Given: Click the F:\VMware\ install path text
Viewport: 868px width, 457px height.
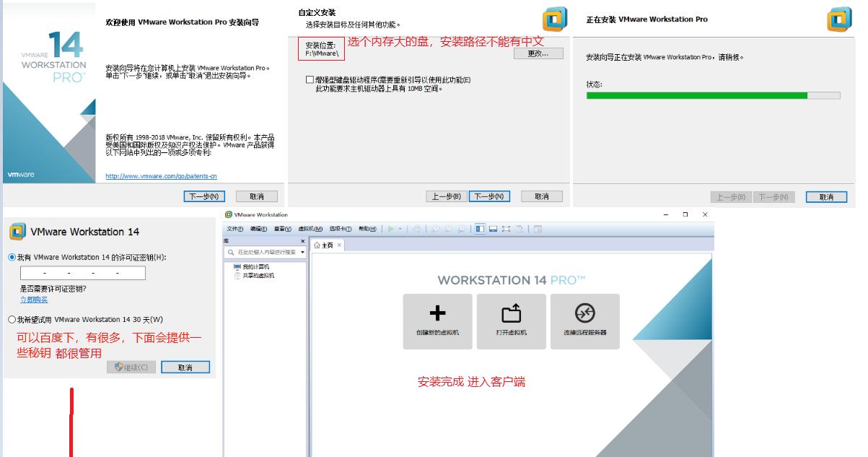Looking at the screenshot, I should 323,53.
